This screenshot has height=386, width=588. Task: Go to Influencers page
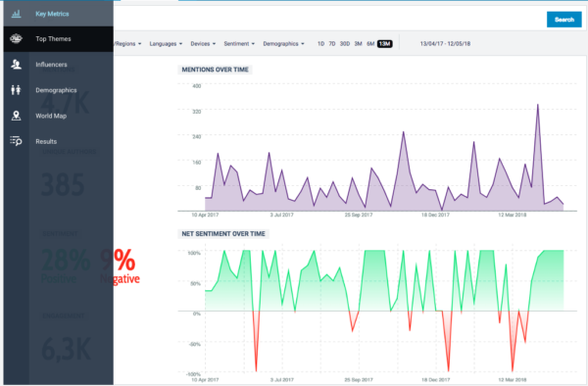(x=59, y=65)
